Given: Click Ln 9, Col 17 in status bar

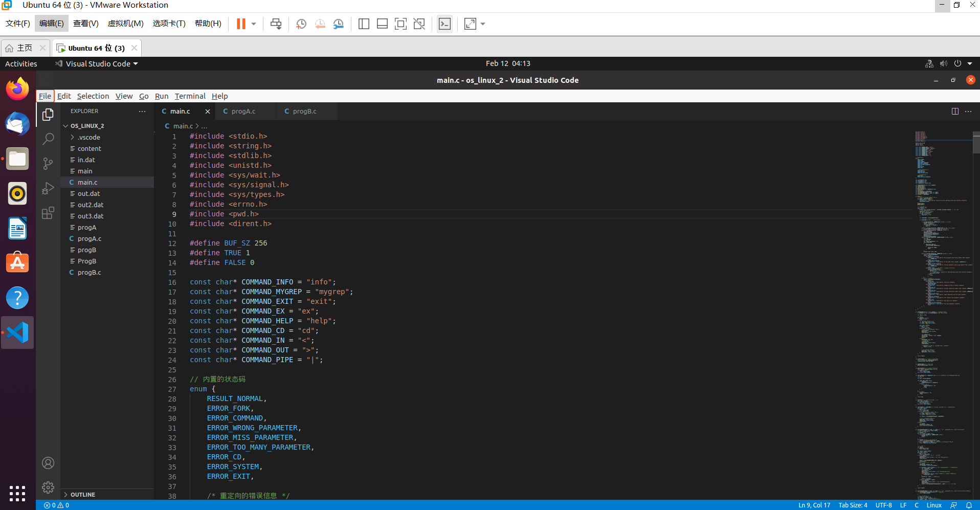Looking at the screenshot, I should click(814, 505).
